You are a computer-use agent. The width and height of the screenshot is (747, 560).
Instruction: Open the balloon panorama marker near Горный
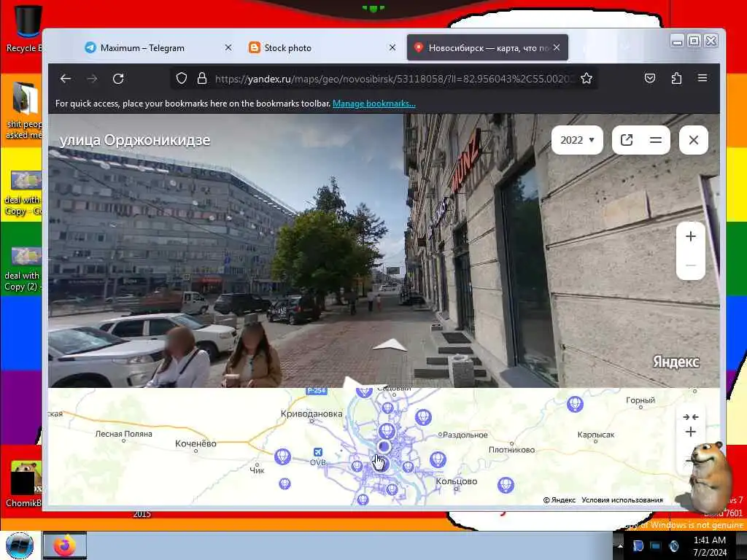(575, 404)
